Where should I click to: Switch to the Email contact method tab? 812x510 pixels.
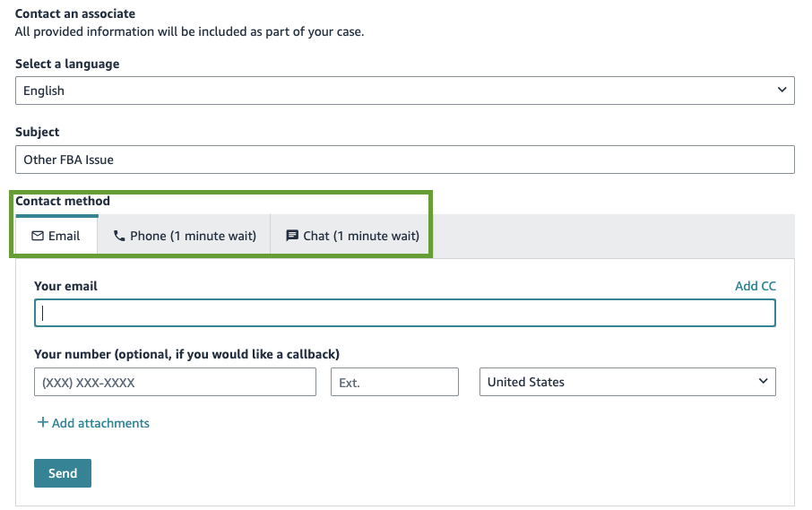pos(56,236)
